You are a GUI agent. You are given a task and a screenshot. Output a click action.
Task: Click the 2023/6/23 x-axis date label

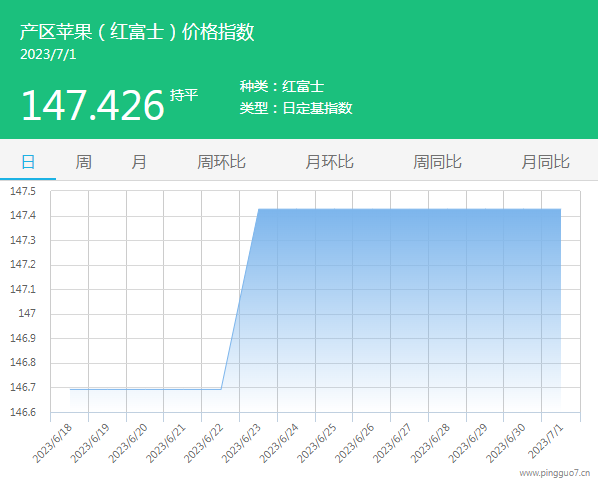[x=241, y=443]
